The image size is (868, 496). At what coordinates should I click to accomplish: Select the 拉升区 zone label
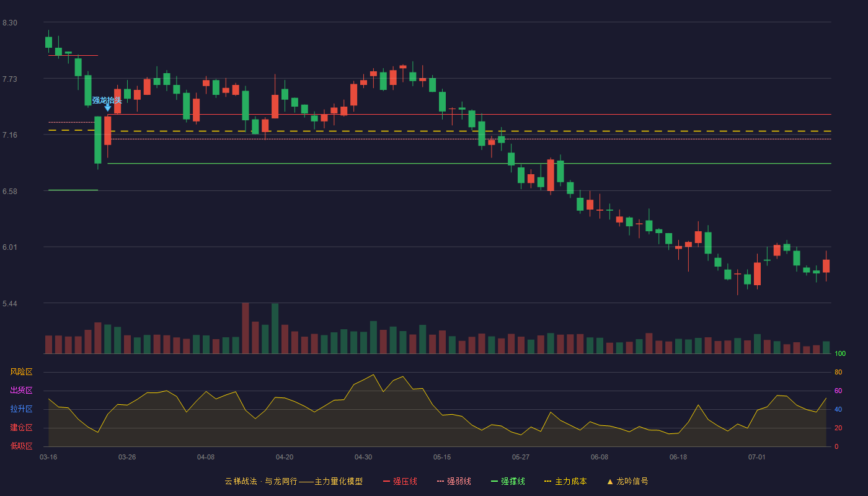[21, 409]
